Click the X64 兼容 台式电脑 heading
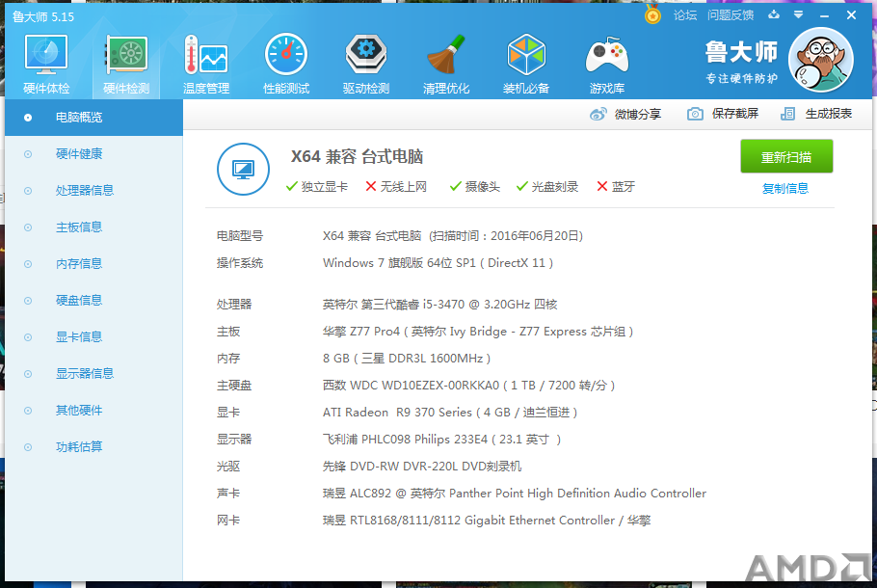 357,157
